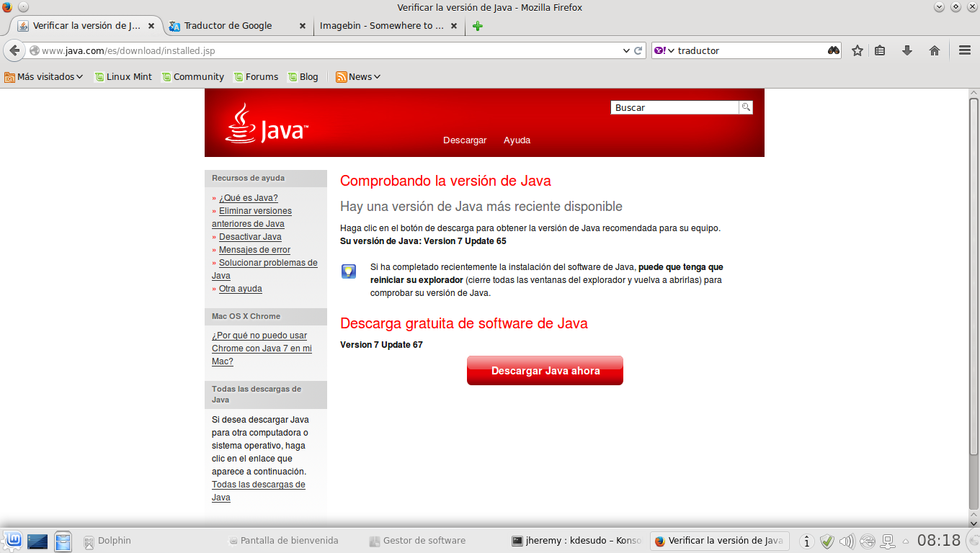
Task: Show bookmarks list icon
Action: pyautogui.click(x=880, y=50)
